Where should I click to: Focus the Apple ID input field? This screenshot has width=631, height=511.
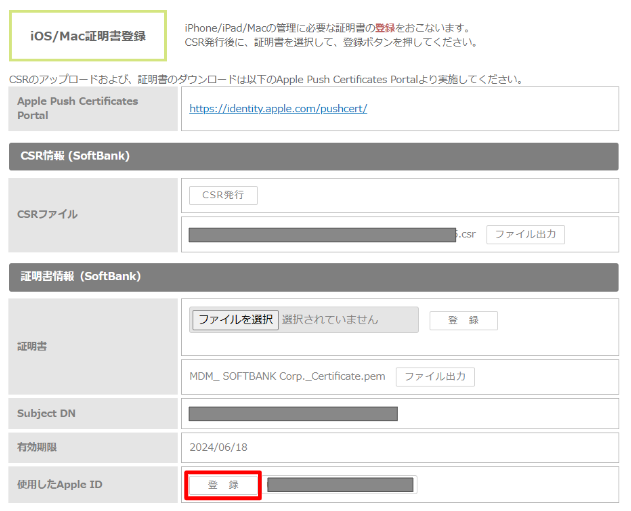tap(340, 485)
